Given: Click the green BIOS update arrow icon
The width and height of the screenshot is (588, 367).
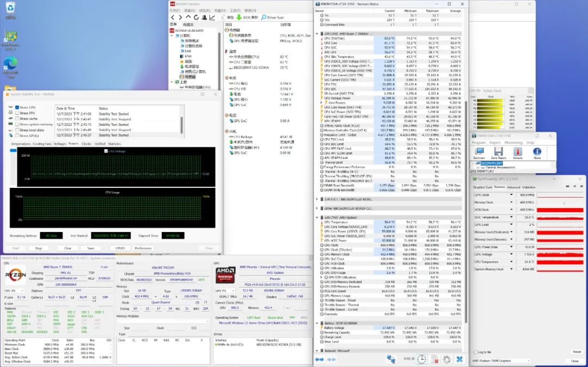Looking at the screenshot, I should (x=239, y=17).
